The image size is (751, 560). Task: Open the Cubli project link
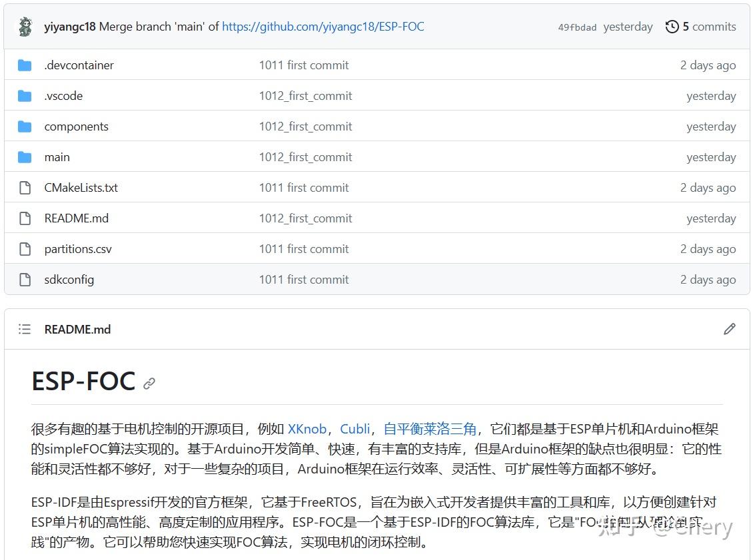point(355,429)
